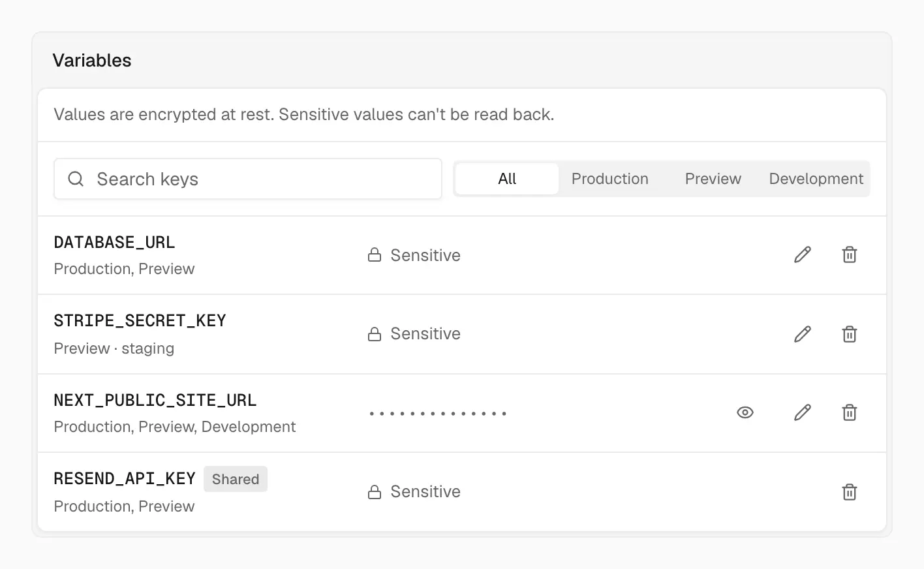Click the 'Preview · staging' environment text
The image size is (924, 569).
tap(114, 348)
